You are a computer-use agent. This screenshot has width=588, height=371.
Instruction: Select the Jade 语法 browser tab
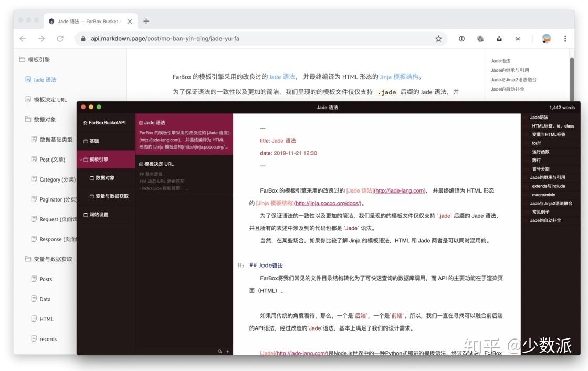pyautogui.click(x=91, y=22)
